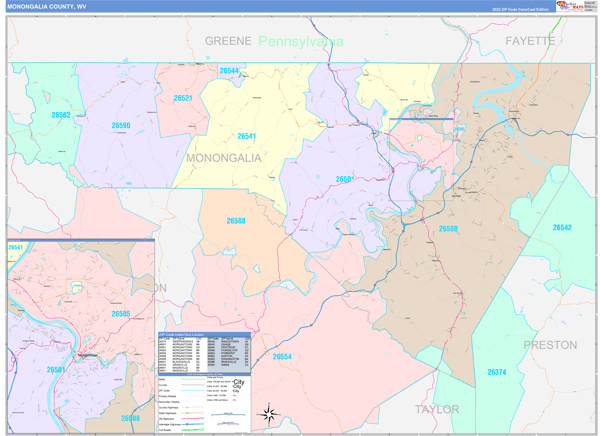Select ZIP code 26541 region label
600x436 pixels.
point(247,136)
